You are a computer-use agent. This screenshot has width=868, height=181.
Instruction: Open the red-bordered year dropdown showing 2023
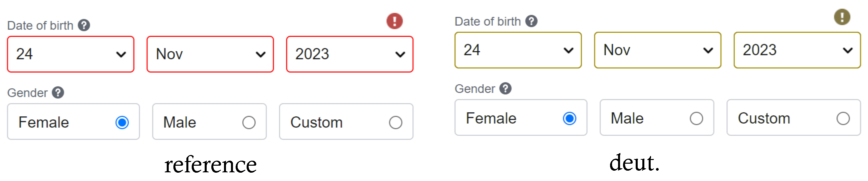click(350, 54)
